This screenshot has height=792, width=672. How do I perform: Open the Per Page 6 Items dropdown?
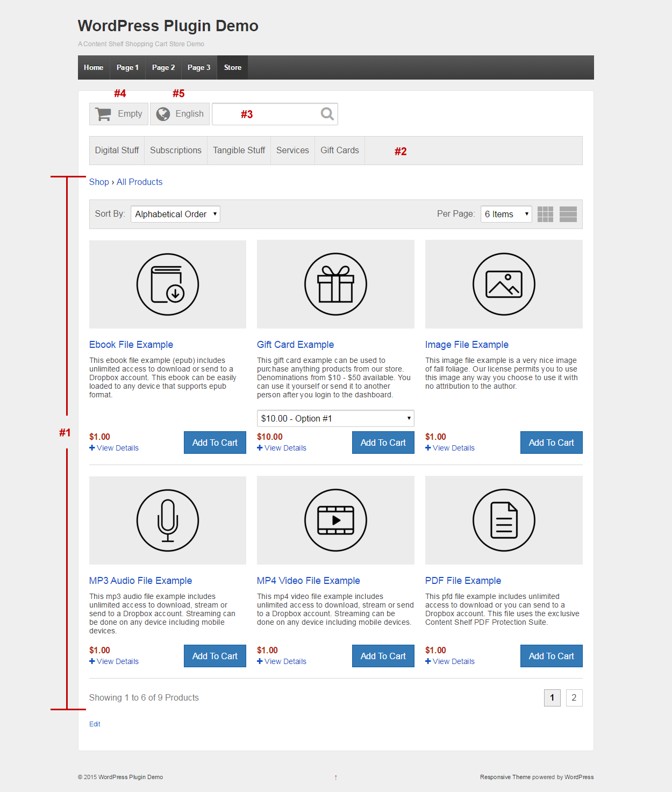pos(506,214)
